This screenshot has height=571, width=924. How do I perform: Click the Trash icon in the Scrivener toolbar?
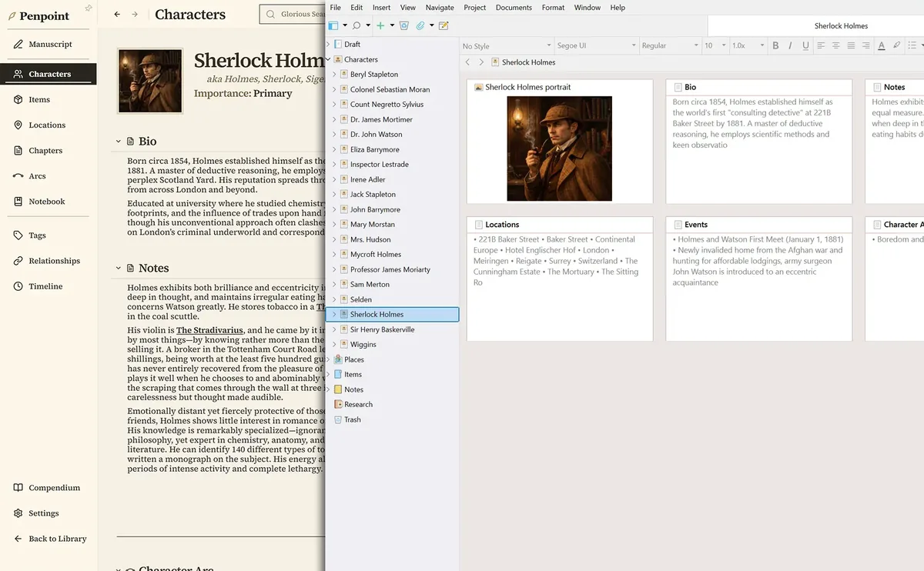[404, 25]
